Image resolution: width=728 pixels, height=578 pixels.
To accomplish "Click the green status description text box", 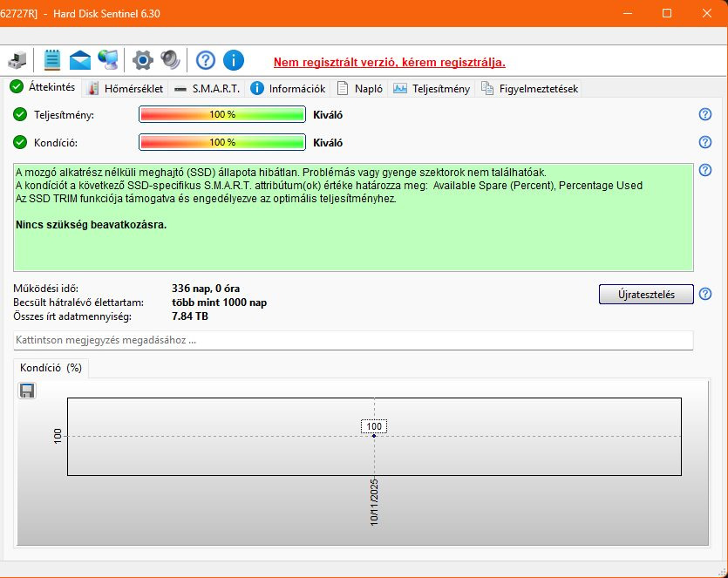I will tap(353, 217).
